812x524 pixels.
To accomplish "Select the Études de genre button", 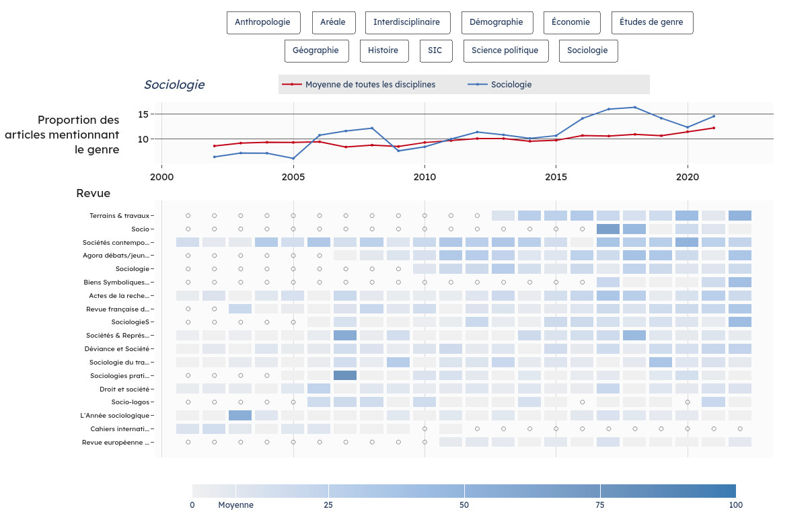I will pyautogui.click(x=651, y=22).
